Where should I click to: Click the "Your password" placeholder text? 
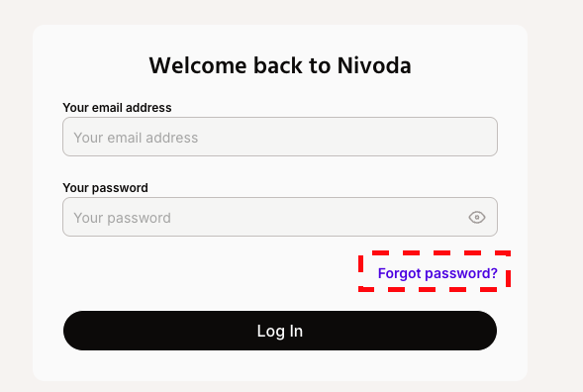click(x=123, y=218)
